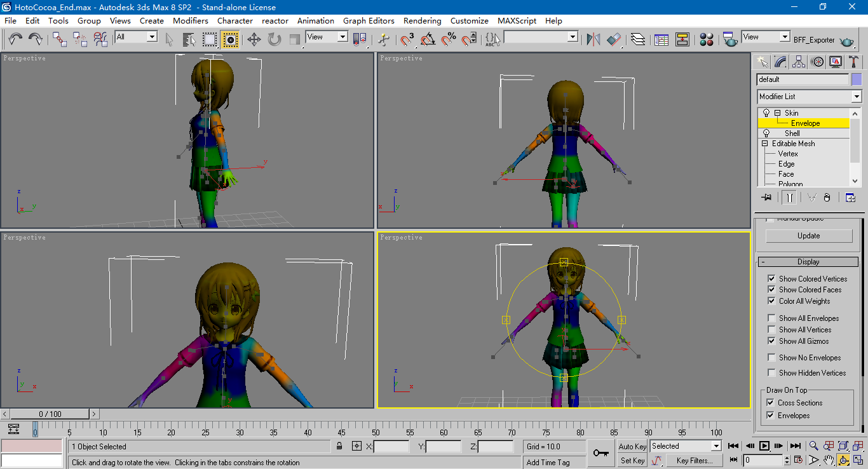Viewport: 868px width, 469px height.
Task: Uncheck Show Colored Vertices
Action: 771,278
